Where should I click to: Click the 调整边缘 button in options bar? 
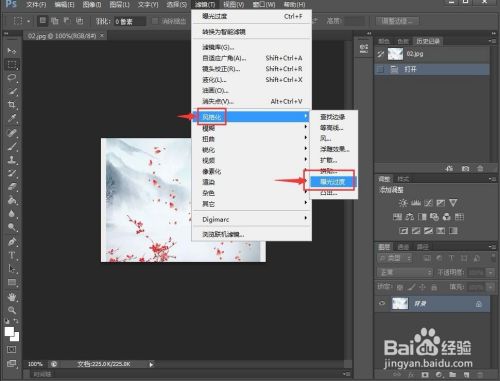coord(397,21)
